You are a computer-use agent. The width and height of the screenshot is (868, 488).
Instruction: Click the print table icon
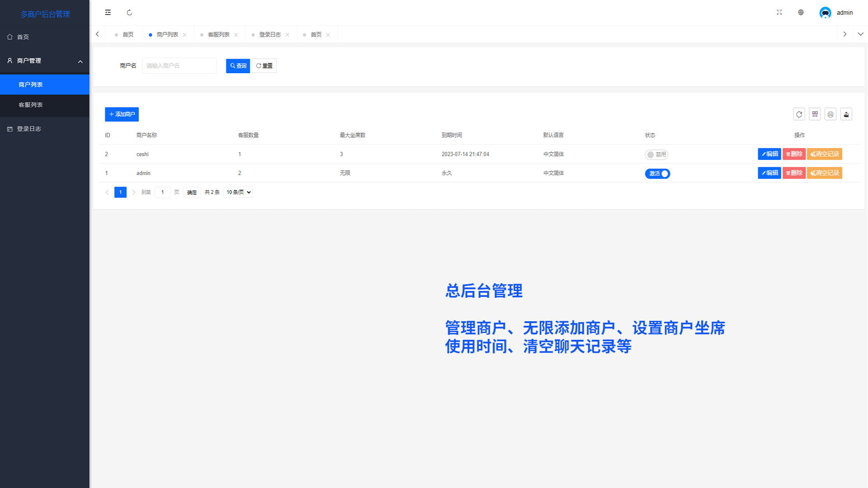click(x=830, y=114)
